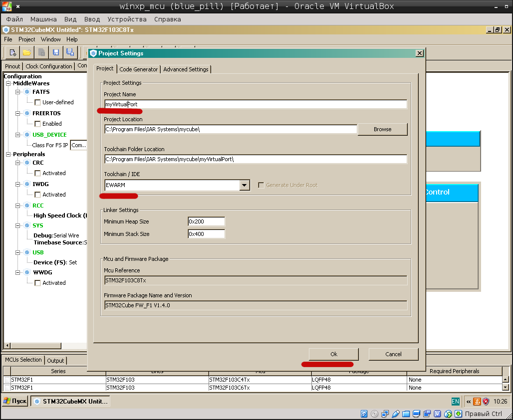The height and width of the screenshot is (420, 513).
Task: Collapse the RCC tree node
Action: (x=18, y=206)
